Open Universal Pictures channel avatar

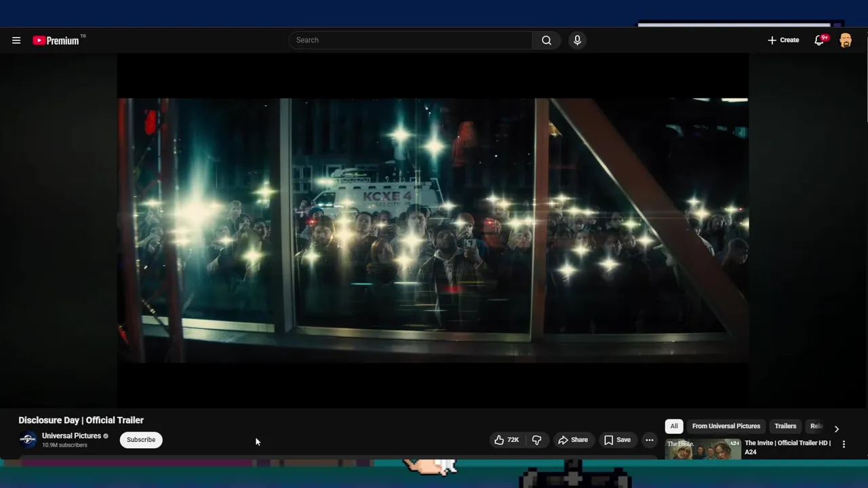(28, 439)
